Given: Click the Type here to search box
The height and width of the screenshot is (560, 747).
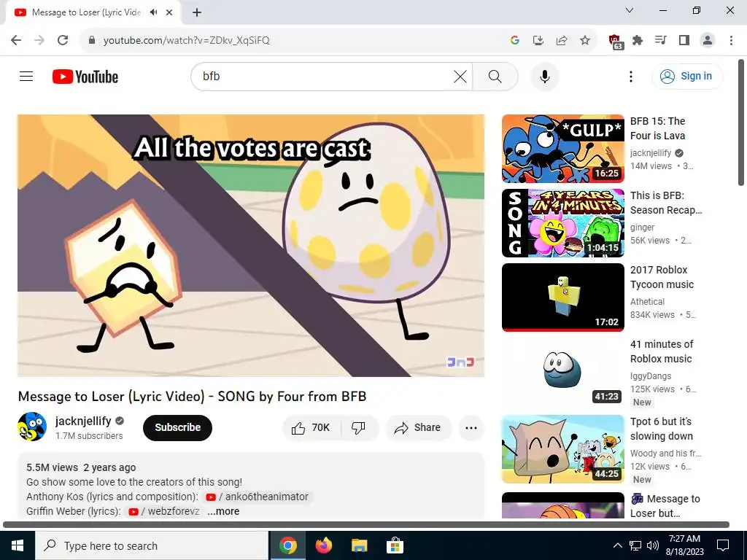Looking at the screenshot, I should (x=152, y=545).
